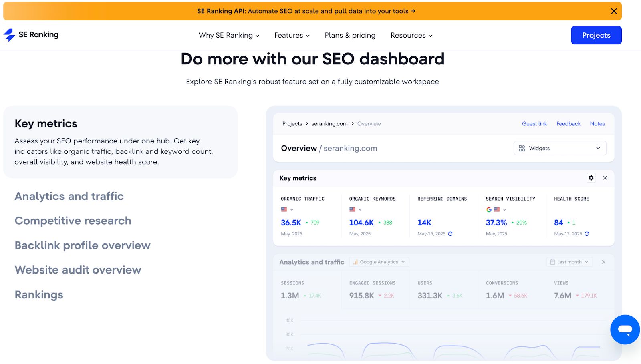Close the Analytics and traffic widget
641x364 pixels.
click(x=603, y=262)
